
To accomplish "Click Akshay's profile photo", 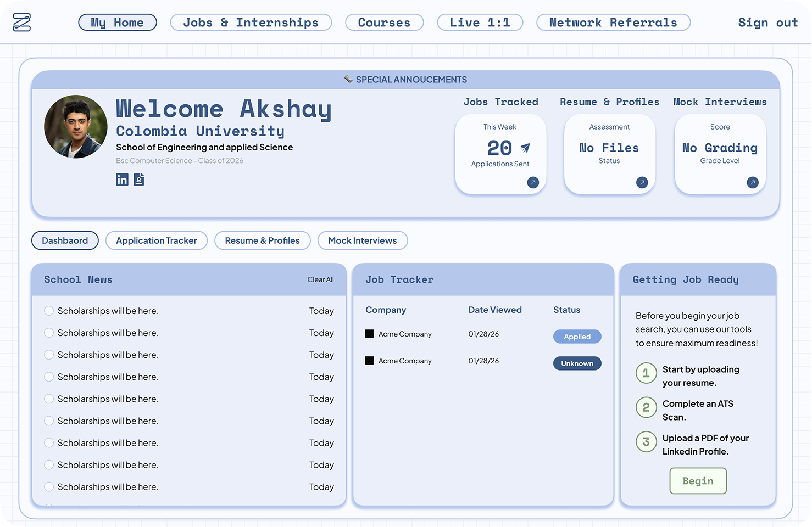I will pyautogui.click(x=76, y=127).
